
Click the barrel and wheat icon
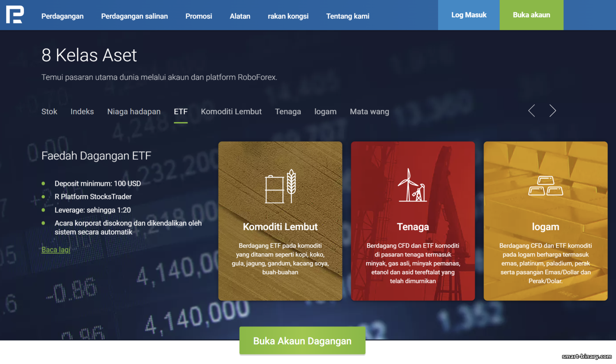280,186
